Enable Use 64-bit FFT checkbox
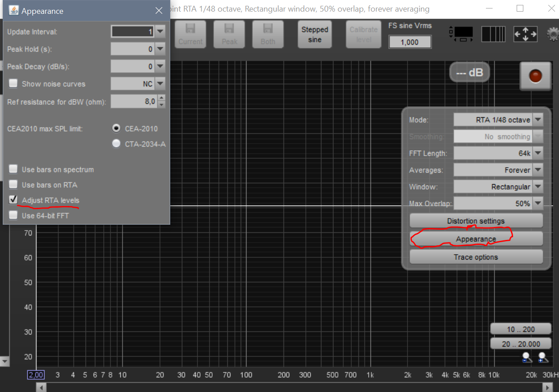 (13, 215)
